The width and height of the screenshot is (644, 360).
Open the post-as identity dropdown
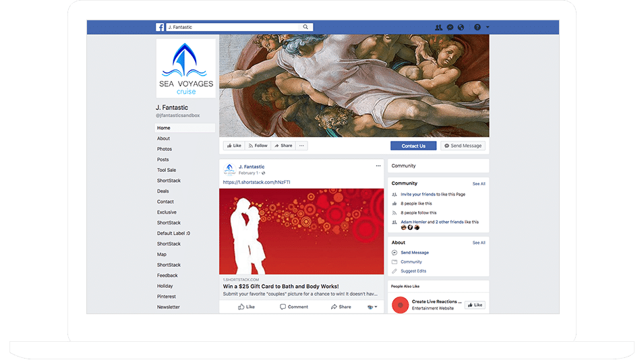(x=372, y=307)
